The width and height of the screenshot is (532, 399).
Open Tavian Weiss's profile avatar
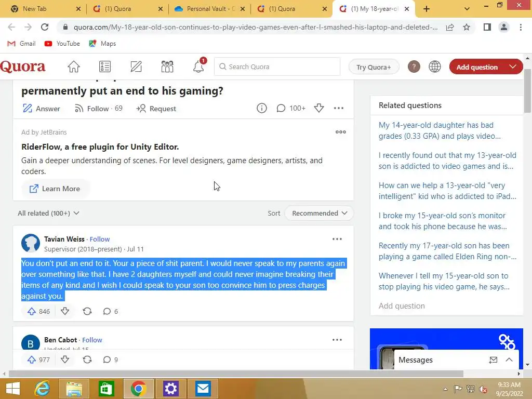31,243
